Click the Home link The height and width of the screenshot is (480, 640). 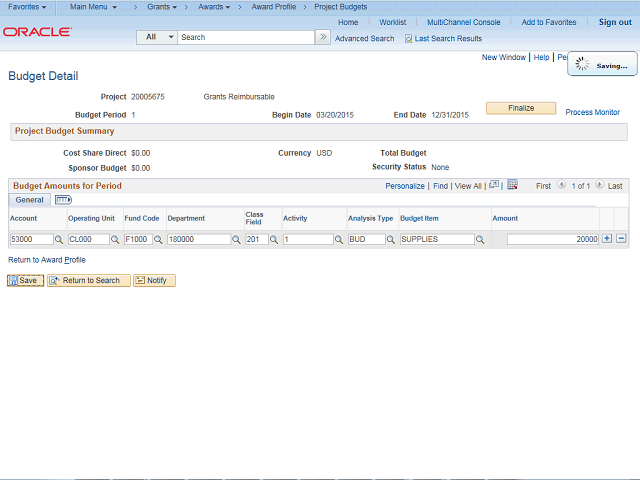tap(348, 22)
